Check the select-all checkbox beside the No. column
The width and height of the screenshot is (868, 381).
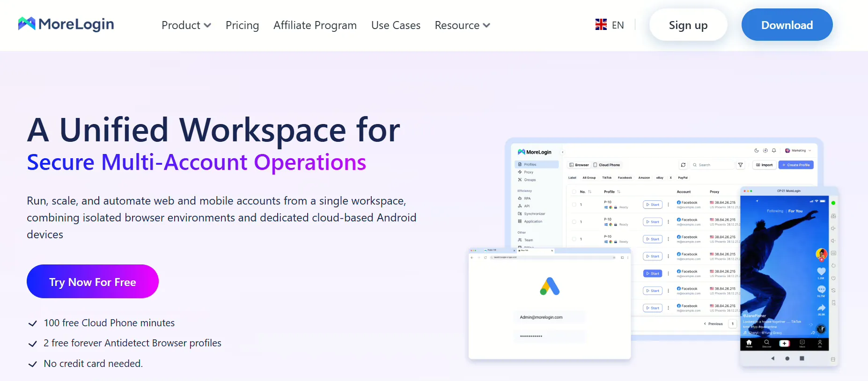(574, 192)
